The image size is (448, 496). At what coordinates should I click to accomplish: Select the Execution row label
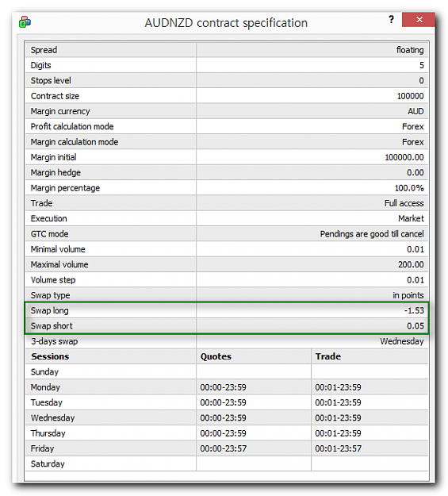(x=48, y=218)
